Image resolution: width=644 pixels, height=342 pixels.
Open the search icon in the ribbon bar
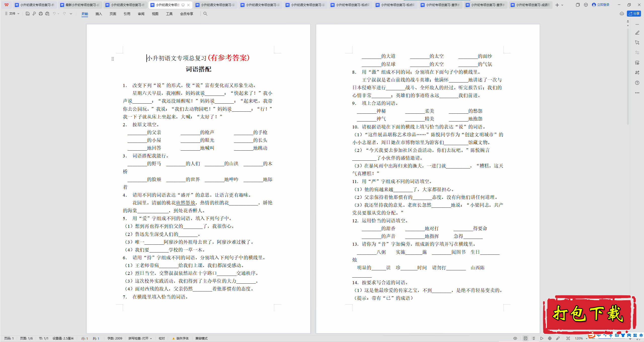(x=205, y=14)
